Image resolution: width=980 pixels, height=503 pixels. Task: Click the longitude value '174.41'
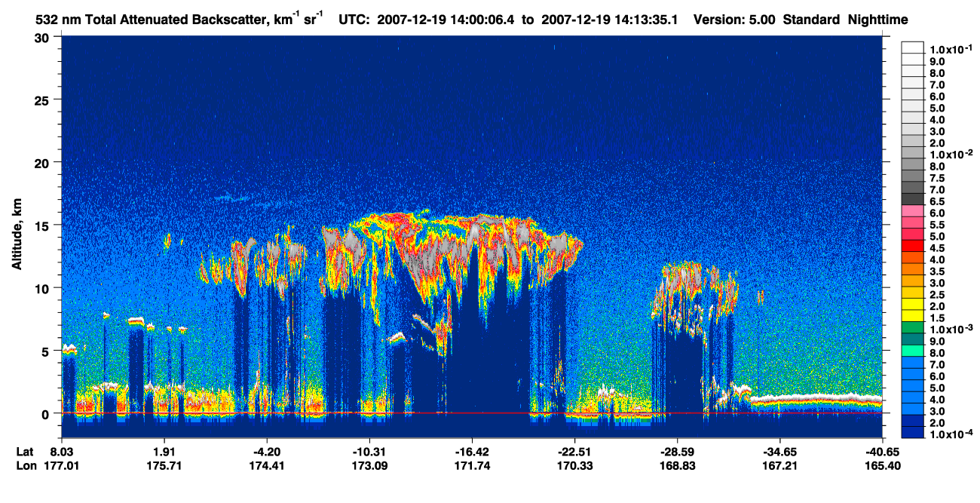(267, 466)
